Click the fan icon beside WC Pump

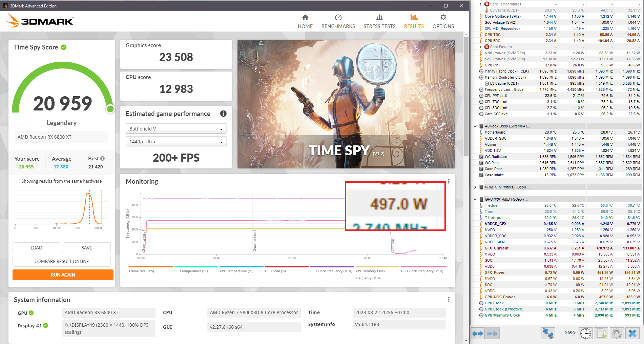click(x=481, y=163)
